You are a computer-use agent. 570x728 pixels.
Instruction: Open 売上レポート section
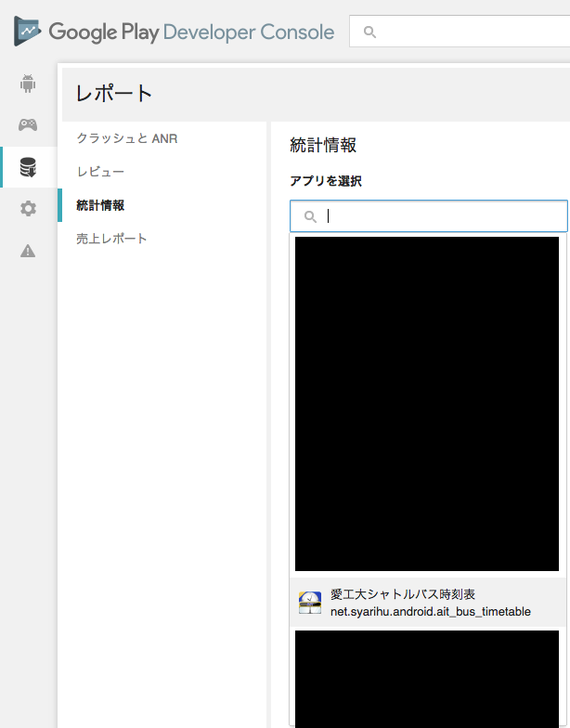111,239
